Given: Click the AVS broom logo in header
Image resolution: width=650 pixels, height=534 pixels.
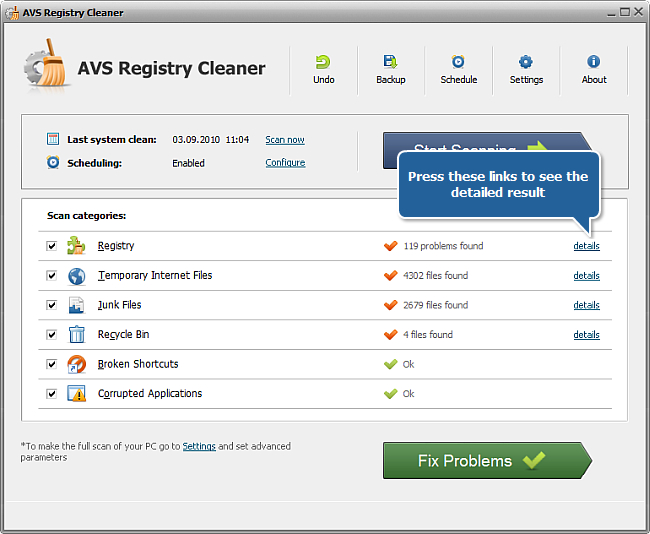Looking at the screenshot, I should tap(46, 64).
